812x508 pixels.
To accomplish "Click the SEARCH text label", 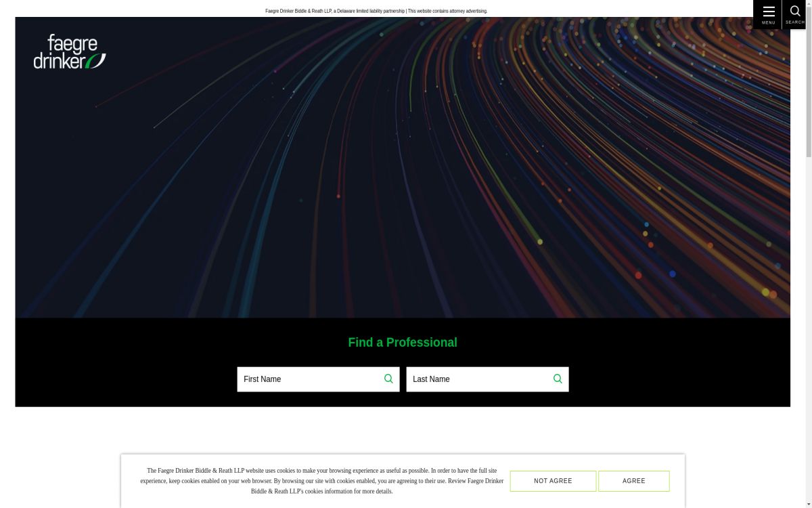I will click(795, 23).
